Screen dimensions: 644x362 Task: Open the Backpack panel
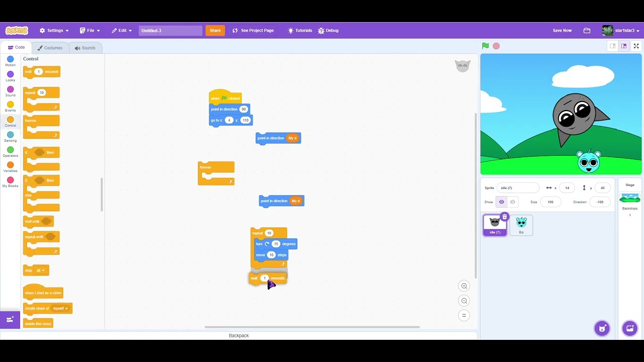[x=238, y=335]
